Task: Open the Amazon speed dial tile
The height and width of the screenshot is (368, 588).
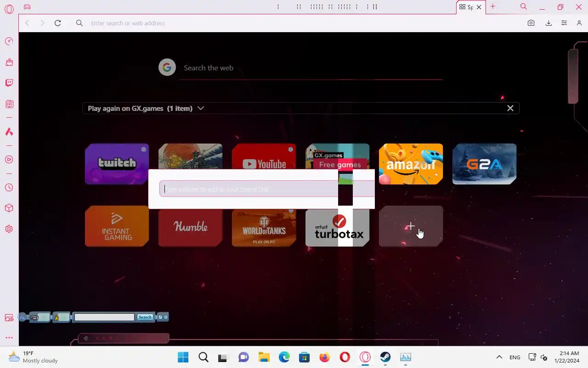Action: tap(411, 164)
